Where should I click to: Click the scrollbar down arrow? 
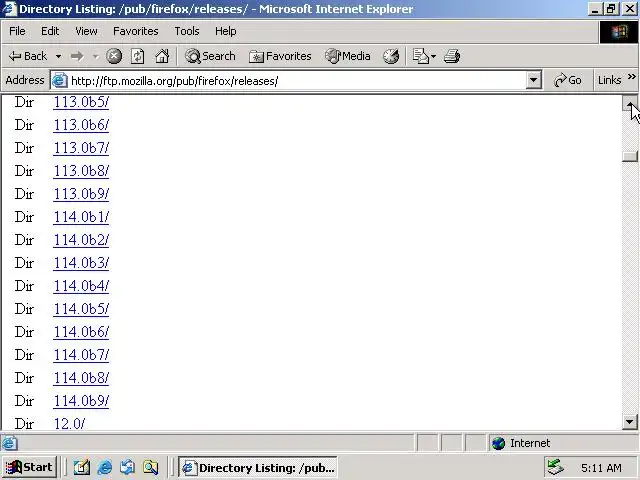pos(629,422)
